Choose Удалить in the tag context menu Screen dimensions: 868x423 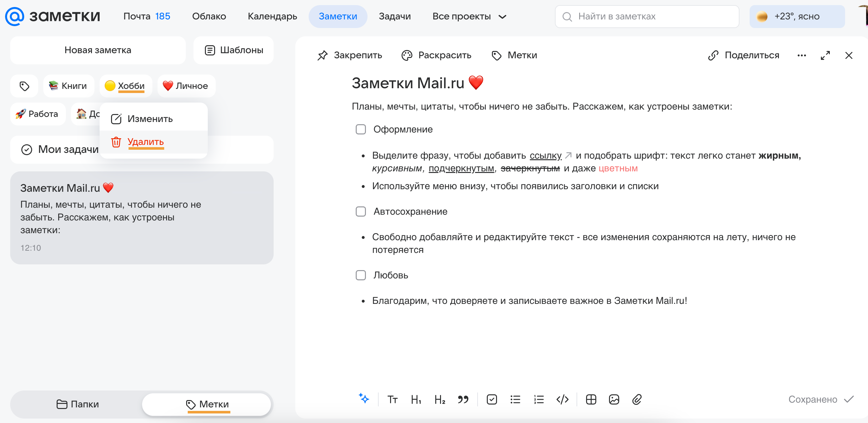click(153, 142)
